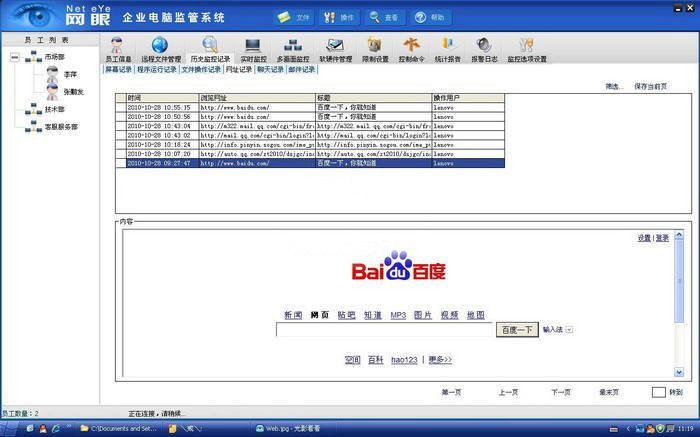Open the 查看 menu in title bar
This screenshot has width=700, height=437.
pos(384,17)
